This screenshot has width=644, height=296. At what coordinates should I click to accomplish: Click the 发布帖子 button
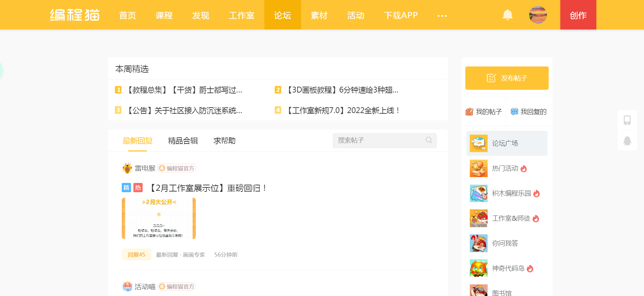point(507,78)
